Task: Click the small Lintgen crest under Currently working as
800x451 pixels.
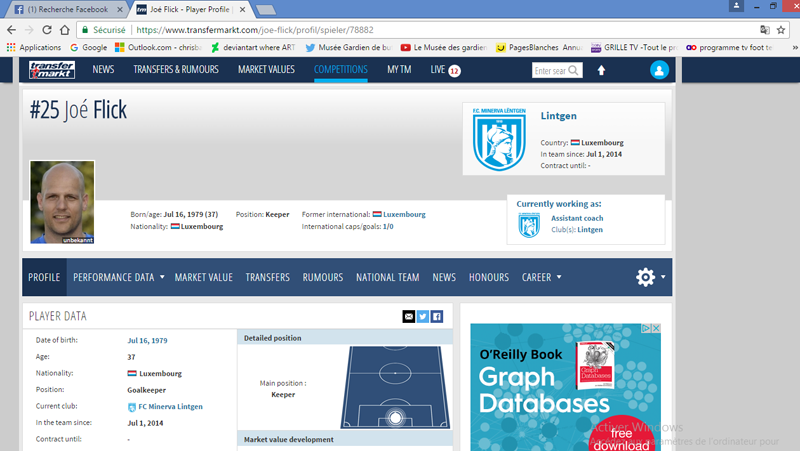Action: [529, 225]
